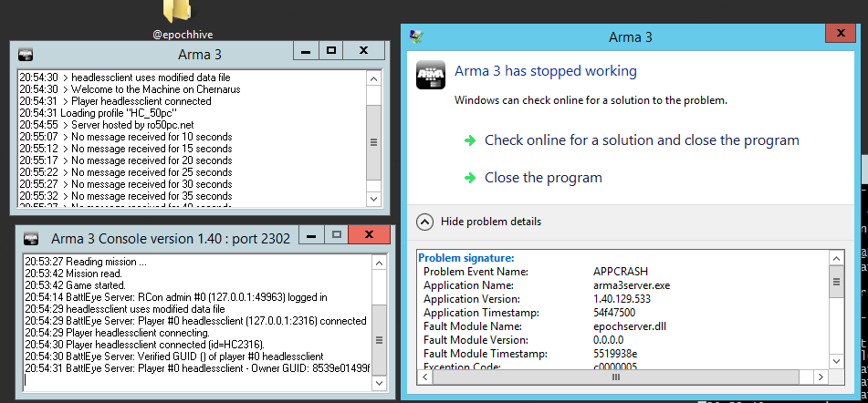Maximize the Arma 3 headless client window

tap(331, 51)
